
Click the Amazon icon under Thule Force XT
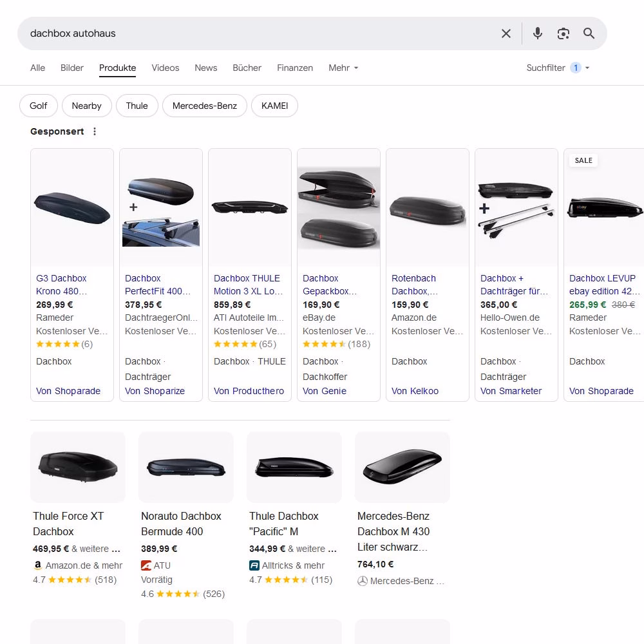[37, 565]
